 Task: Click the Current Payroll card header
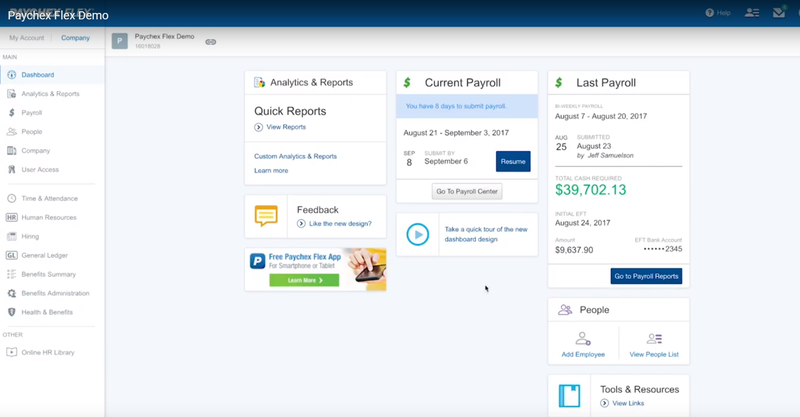(x=467, y=83)
